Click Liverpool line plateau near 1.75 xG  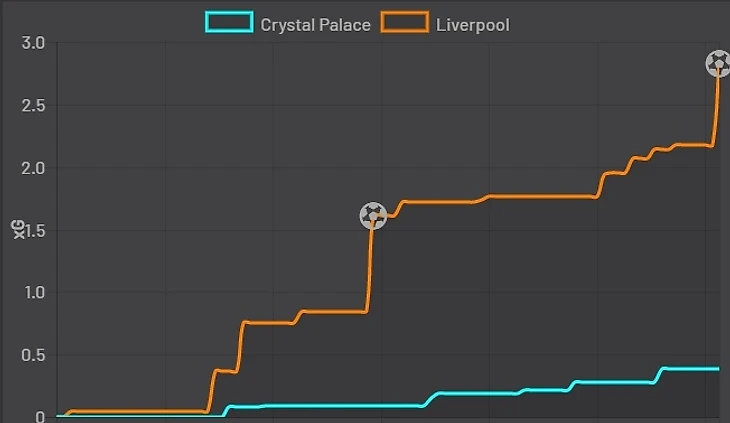540,197
